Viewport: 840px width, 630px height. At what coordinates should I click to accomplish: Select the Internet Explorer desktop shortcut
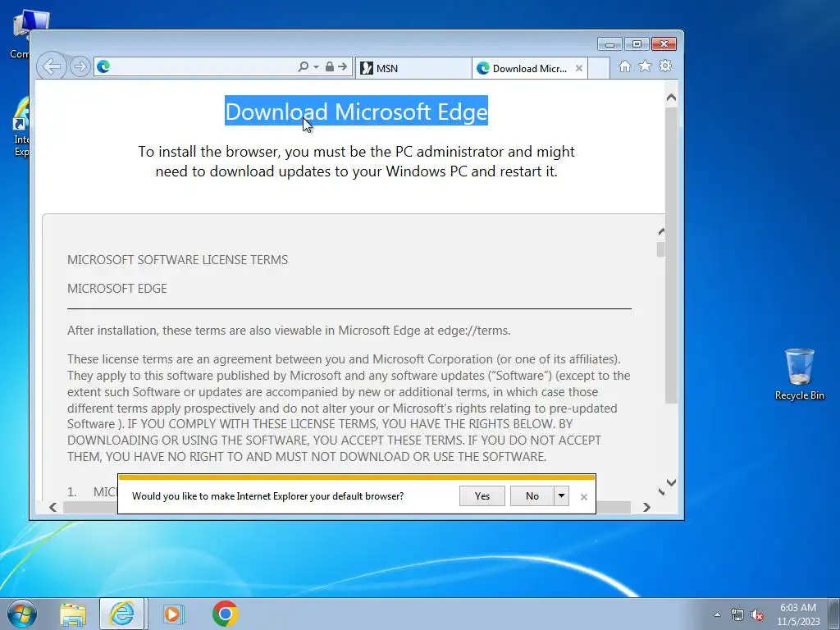(21, 127)
